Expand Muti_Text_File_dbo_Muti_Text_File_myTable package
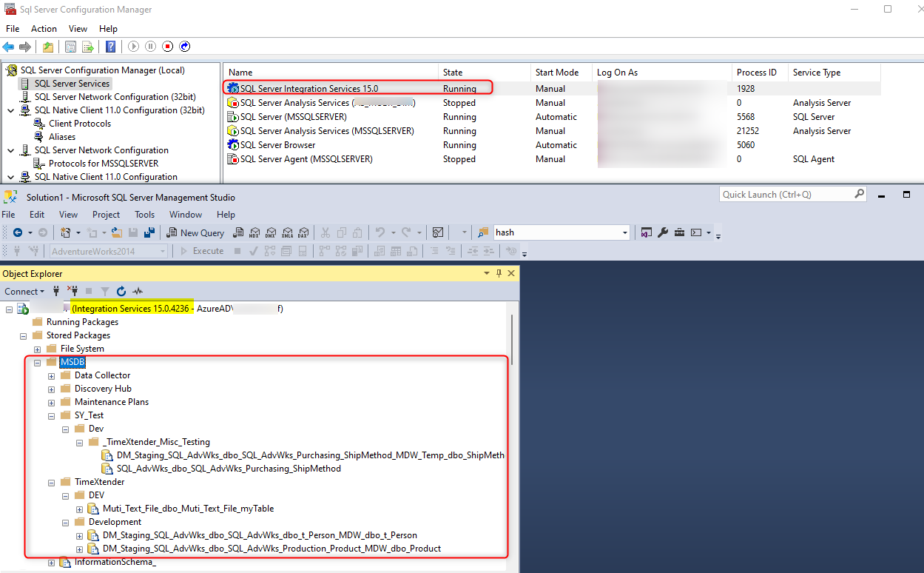Image resolution: width=924 pixels, height=573 pixels. click(79, 509)
